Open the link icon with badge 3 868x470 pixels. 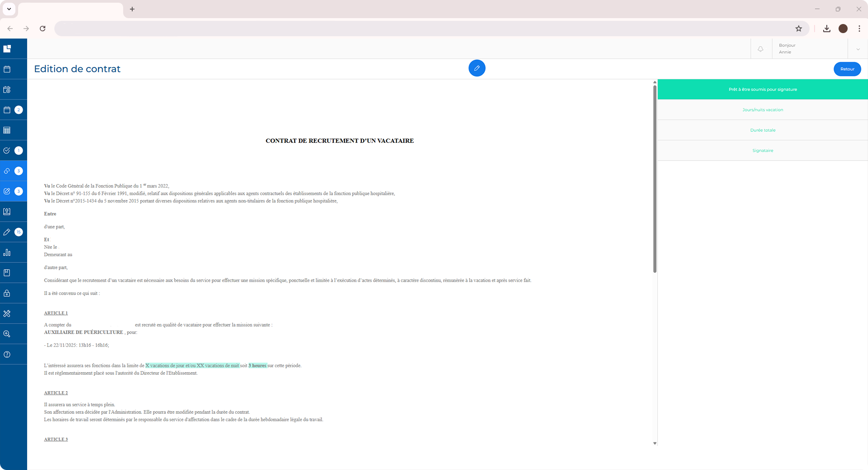point(7,171)
